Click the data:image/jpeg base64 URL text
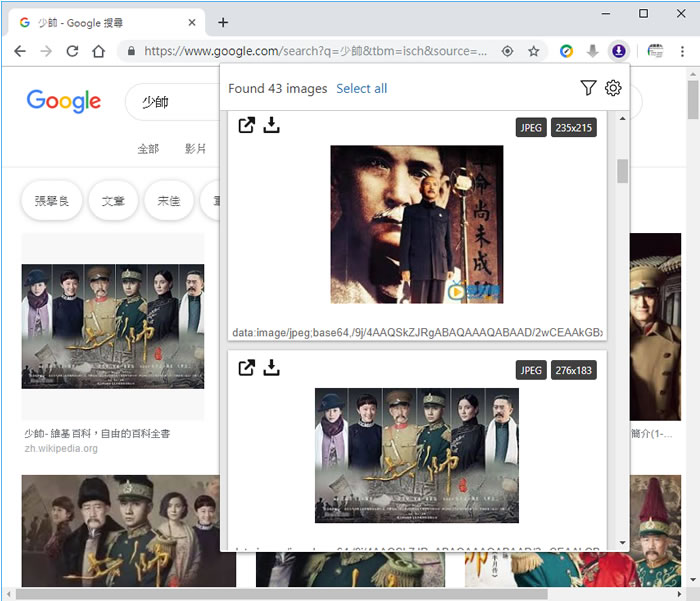 (x=417, y=332)
